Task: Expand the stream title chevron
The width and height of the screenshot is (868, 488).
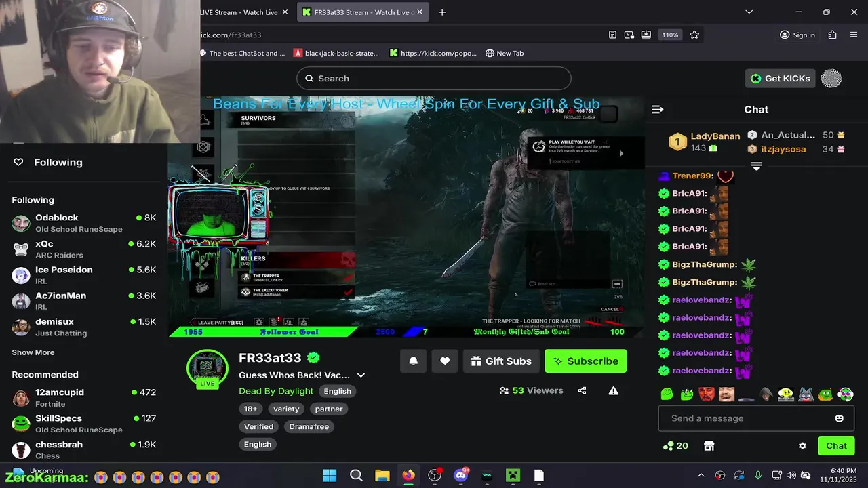Action: point(361,375)
